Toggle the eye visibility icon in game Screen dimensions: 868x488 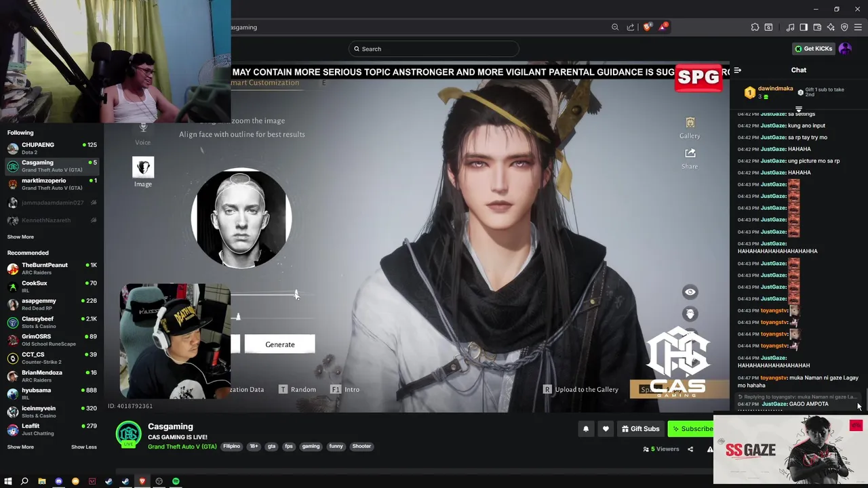point(690,292)
